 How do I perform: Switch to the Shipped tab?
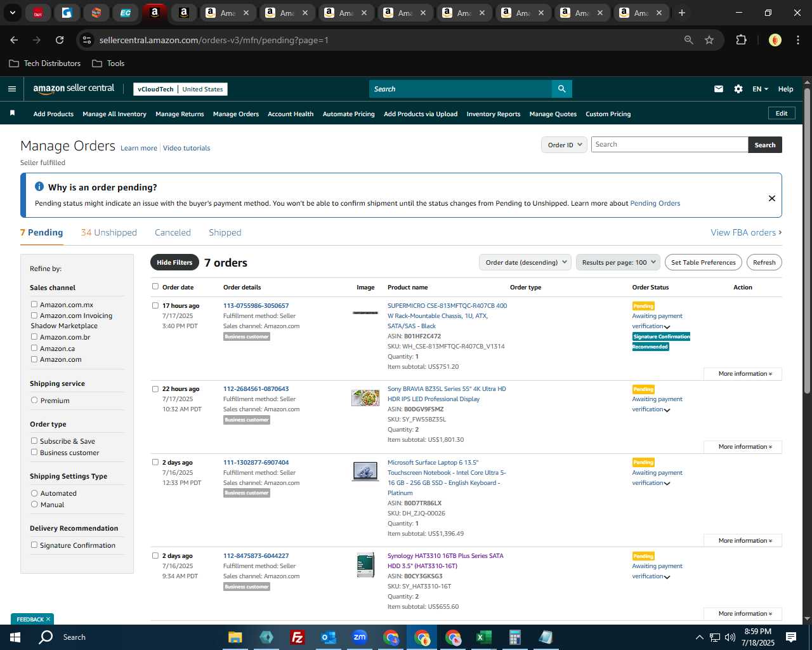(x=225, y=232)
